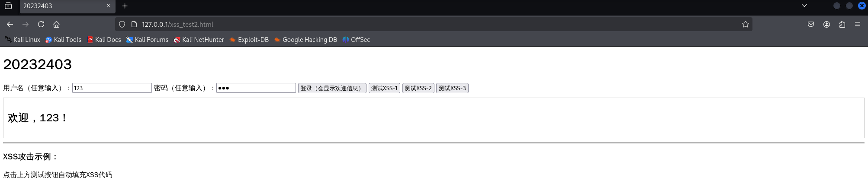The image size is (868, 187).
Task: Open Google Hacking DB bookmark
Action: (x=305, y=39)
